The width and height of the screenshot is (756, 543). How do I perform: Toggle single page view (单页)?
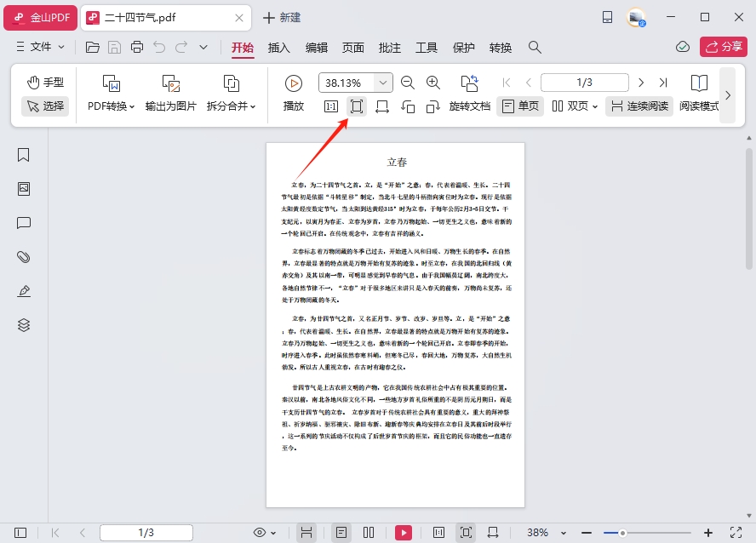(520, 106)
